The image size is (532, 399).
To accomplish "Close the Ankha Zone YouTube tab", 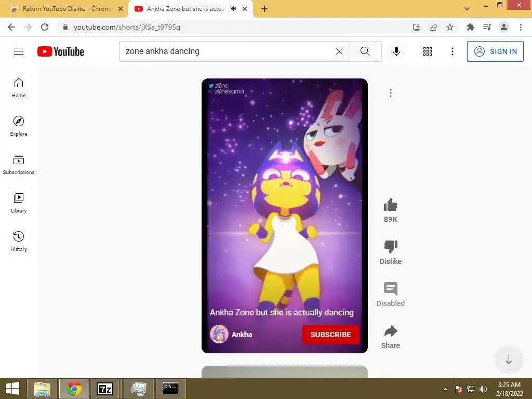I will click(x=245, y=9).
